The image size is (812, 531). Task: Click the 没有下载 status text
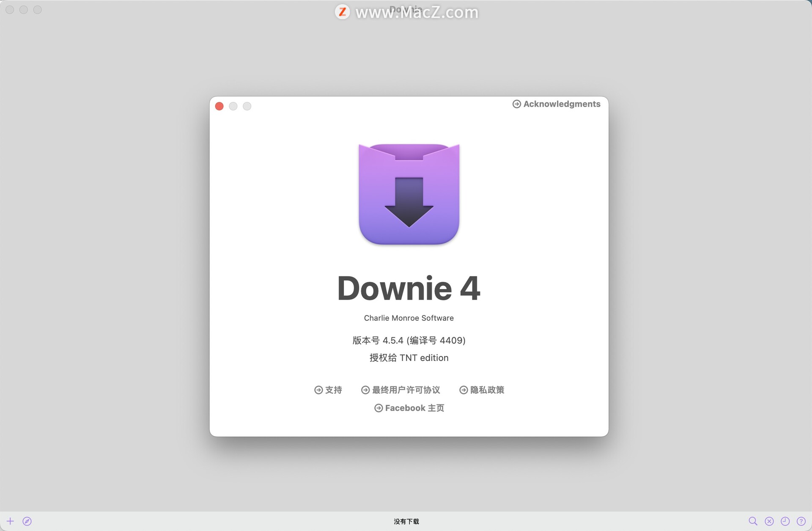[x=406, y=521]
